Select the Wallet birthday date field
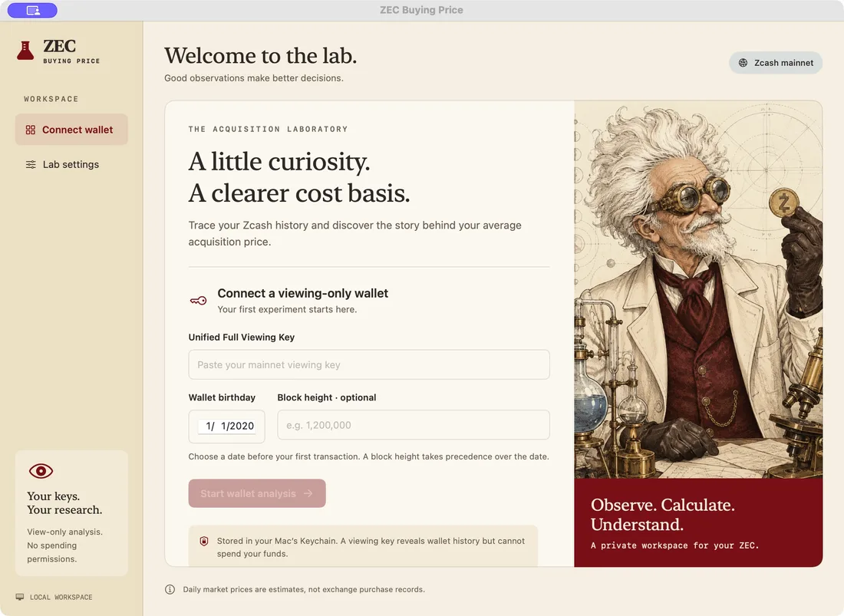The height and width of the screenshot is (616, 844). [226, 426]
